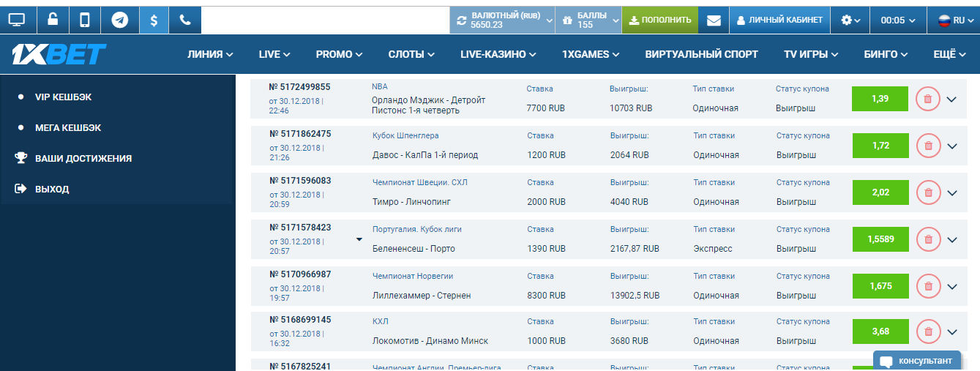Open ВАШИ ДОСТИЖЕНИЯ sidebar link
This screenshot has height=371, width=980.
point(83,158)
